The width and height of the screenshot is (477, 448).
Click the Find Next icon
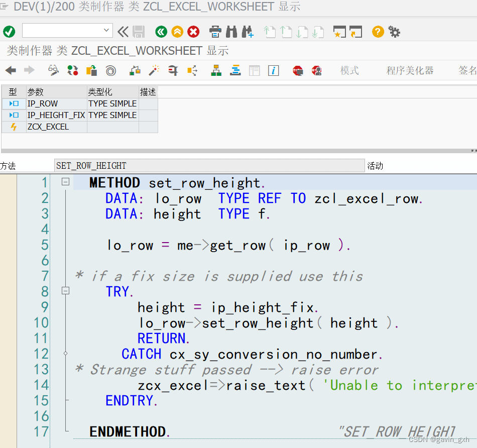(247, 31)
